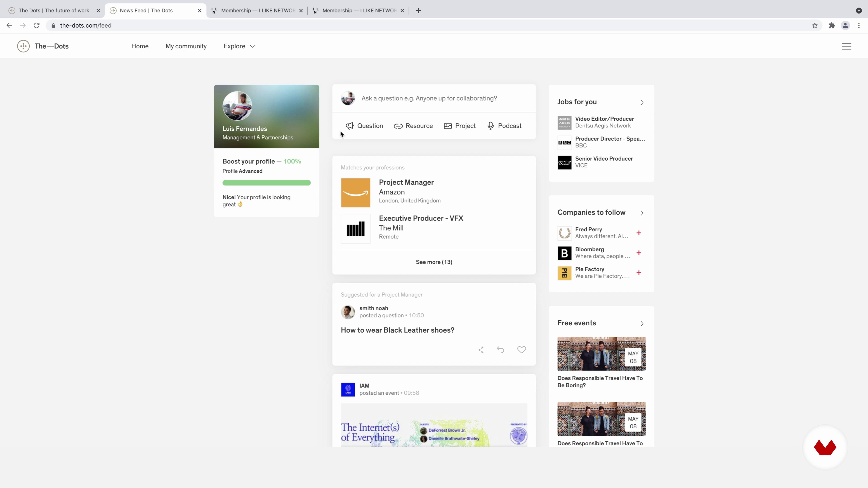Like the Black Leather shoes question
The image size is (868, 488).
click(x=521, y=350)
